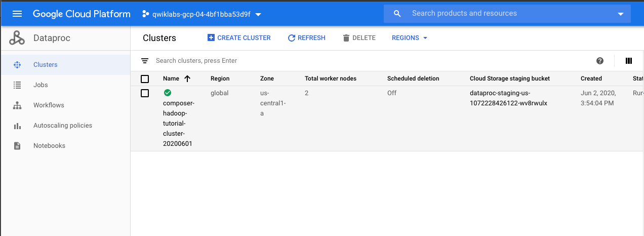Click the search magnifier icon
644x236 pixels.
(x=397, y=14)
